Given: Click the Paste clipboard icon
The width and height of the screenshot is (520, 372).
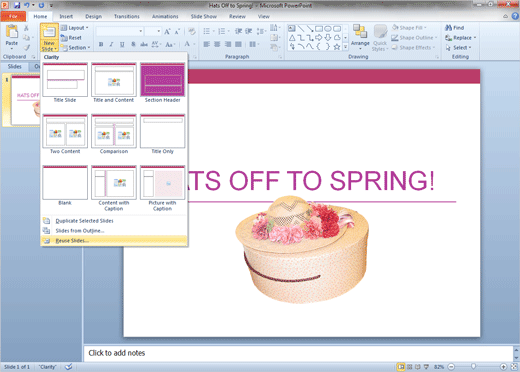Looking at the screenshot, I should [x=12, y=32].
